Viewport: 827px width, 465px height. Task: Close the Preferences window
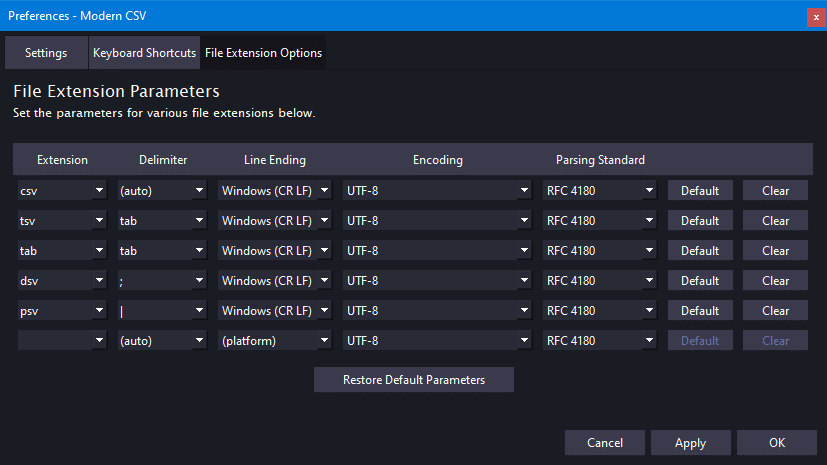816,17
